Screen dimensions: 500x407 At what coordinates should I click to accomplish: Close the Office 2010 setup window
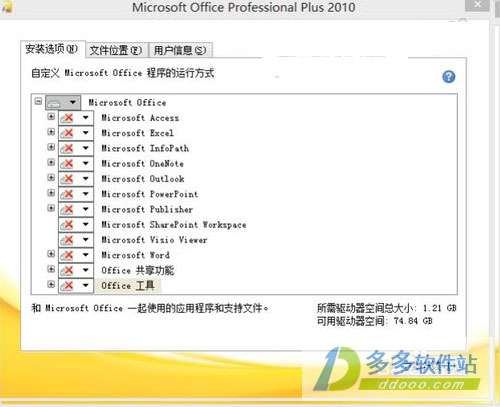(477, 5)
